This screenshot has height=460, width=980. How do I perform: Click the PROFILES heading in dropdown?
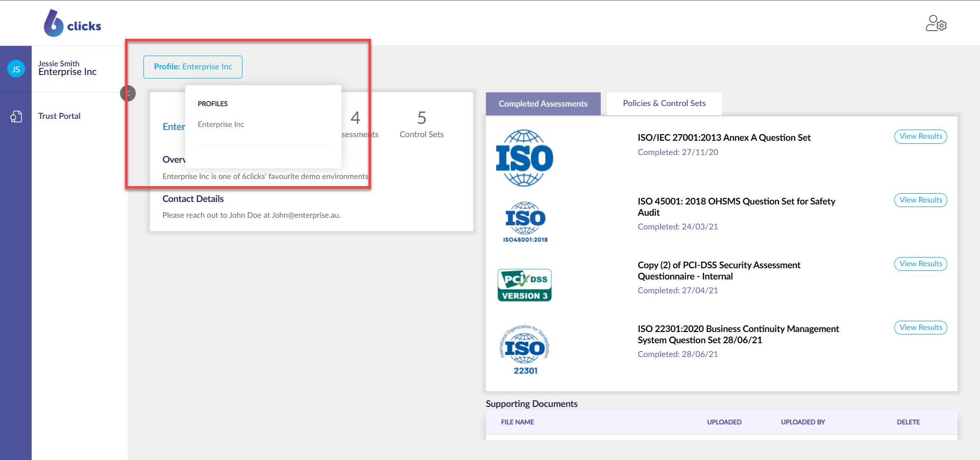tap(213, 104)
